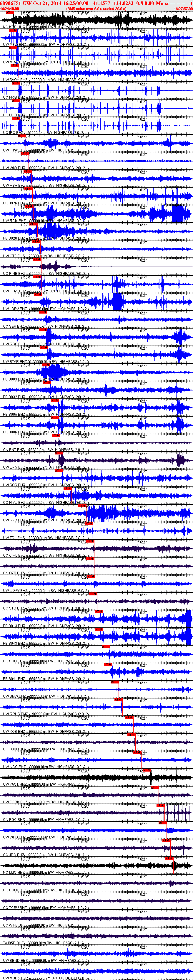Select the UW MCW EHZ station label
The height and width of the screenshot is (980, 193).
click(x=45, y=62)
